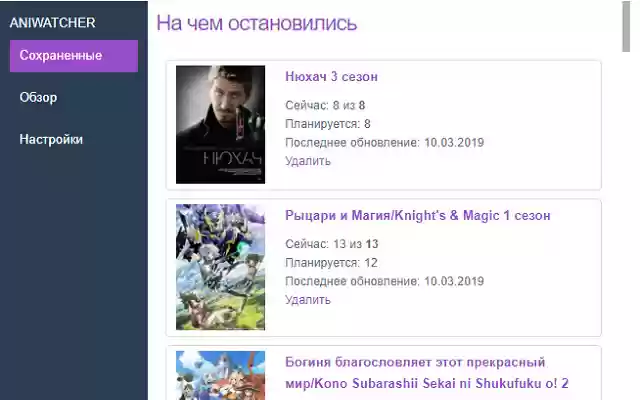640x400 pixels.
Task: Open Настройки in the sidebar
Action: pos(51,140)
